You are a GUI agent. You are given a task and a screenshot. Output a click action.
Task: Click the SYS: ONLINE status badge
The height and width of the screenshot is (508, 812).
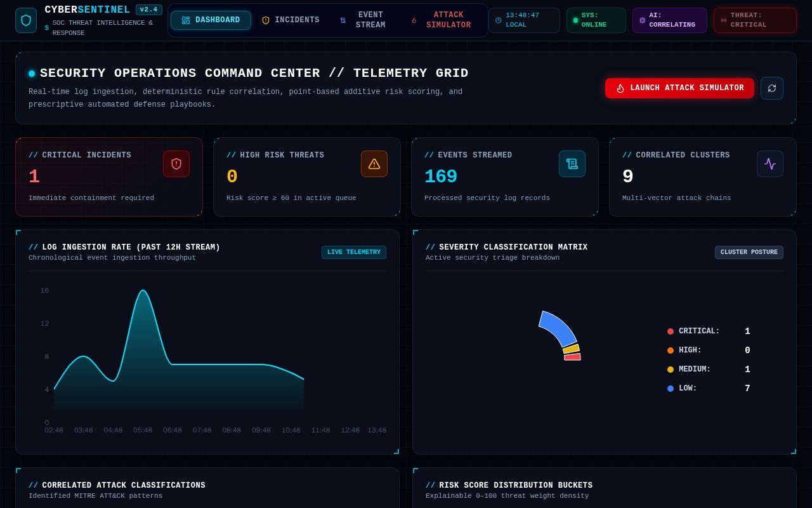pyautogui.click(x=596, y=20)
